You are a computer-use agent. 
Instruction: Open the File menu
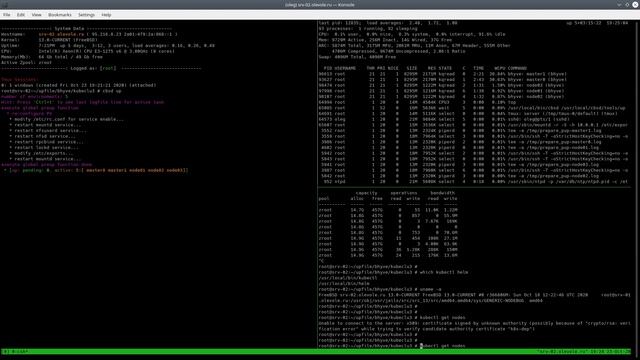point(7,15)
